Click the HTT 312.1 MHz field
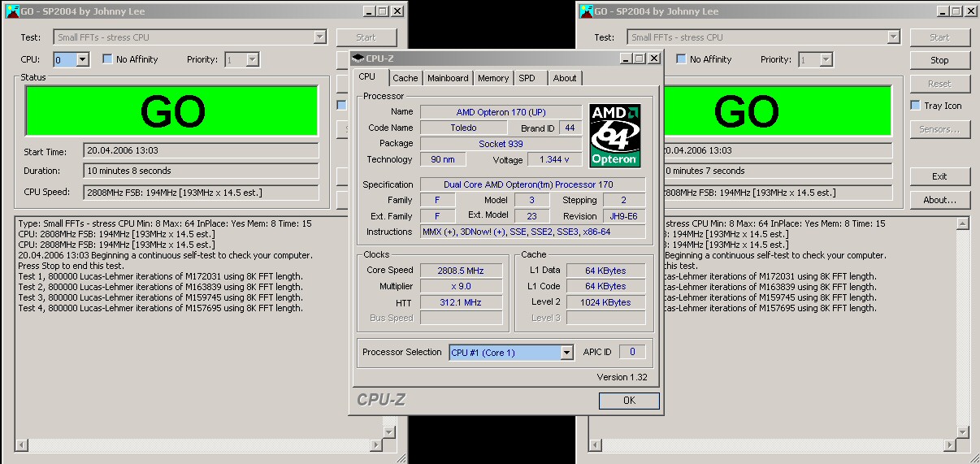The width and height of the screenshot is (980, 464). point(461,302)
